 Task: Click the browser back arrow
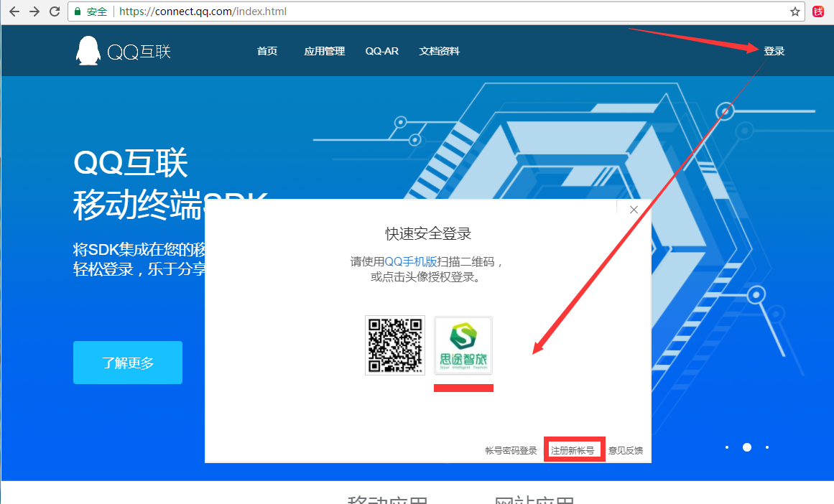tap(14, 11)
